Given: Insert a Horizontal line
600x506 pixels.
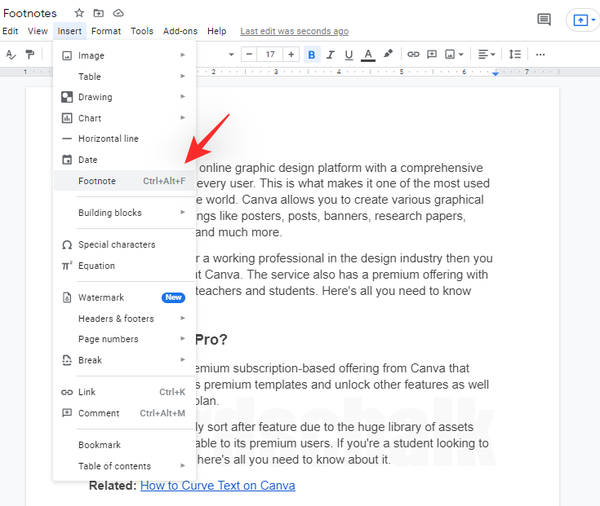Looking at the screenshot, I should [x=124, y=139].
